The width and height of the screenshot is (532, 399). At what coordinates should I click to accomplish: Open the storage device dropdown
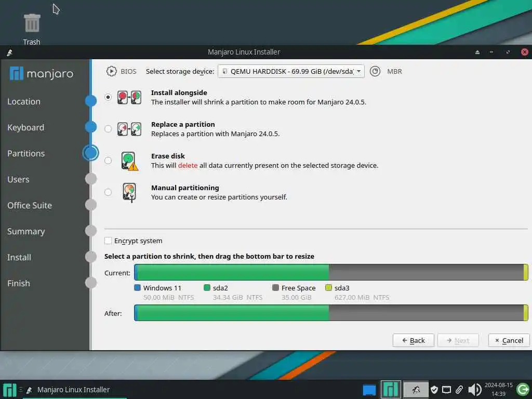point(291,71)
